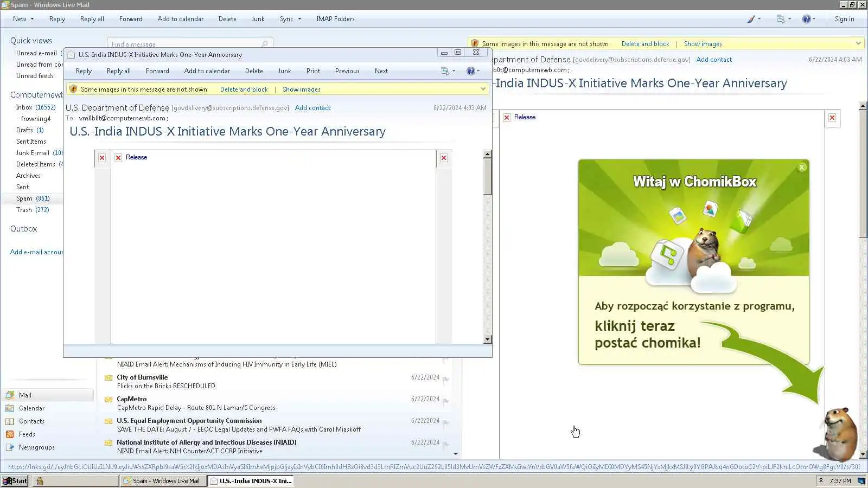Expand the hidden tray icons arrow
The image size is (868, 488).
(x=821, y=481)
